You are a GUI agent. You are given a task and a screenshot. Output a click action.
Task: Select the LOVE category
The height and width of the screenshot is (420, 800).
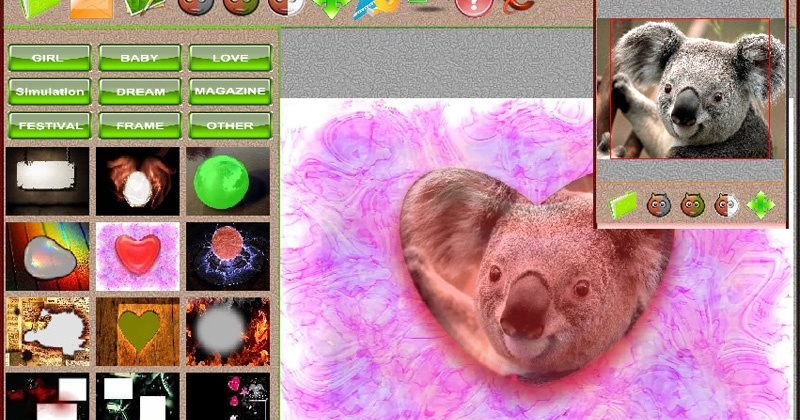point(230,58)
